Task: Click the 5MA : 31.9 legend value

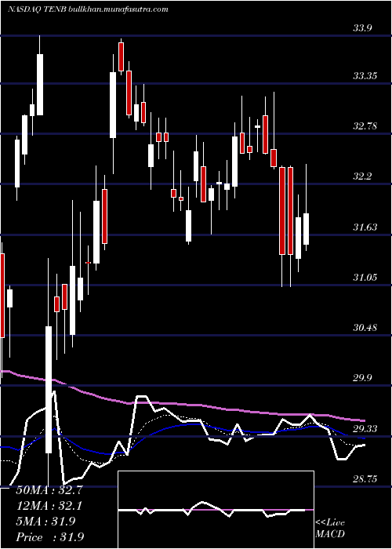Action: pyautogui.click(x=45, y=522)
